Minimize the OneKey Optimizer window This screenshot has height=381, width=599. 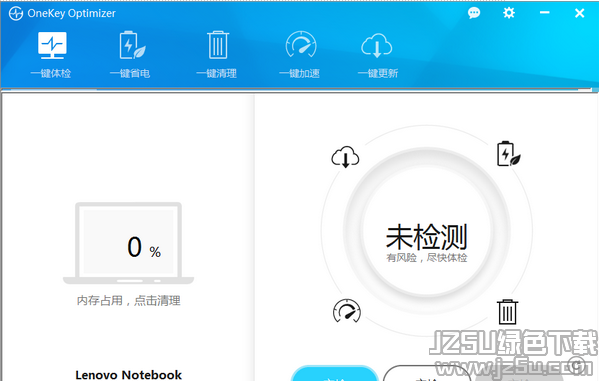[x=544, y=13]
